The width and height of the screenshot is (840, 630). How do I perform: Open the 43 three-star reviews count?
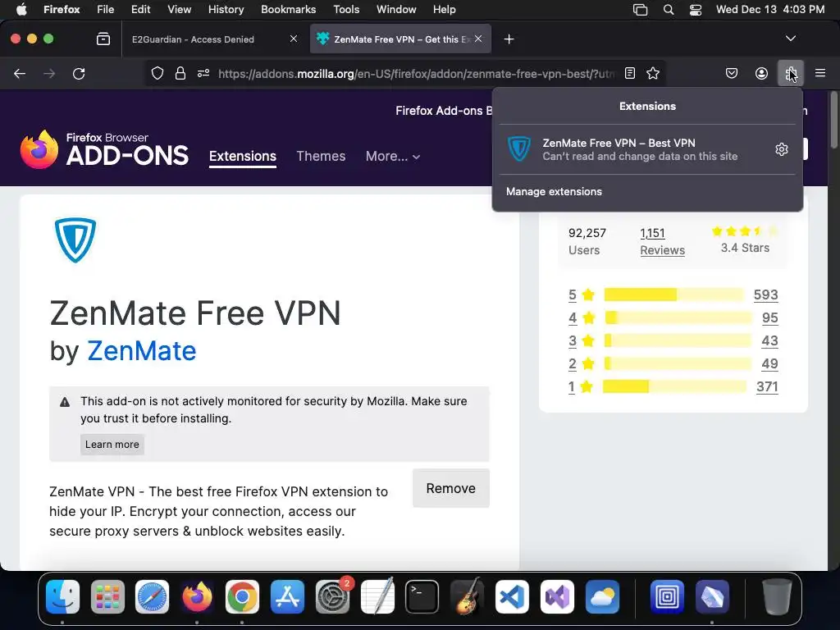[769, 340]
